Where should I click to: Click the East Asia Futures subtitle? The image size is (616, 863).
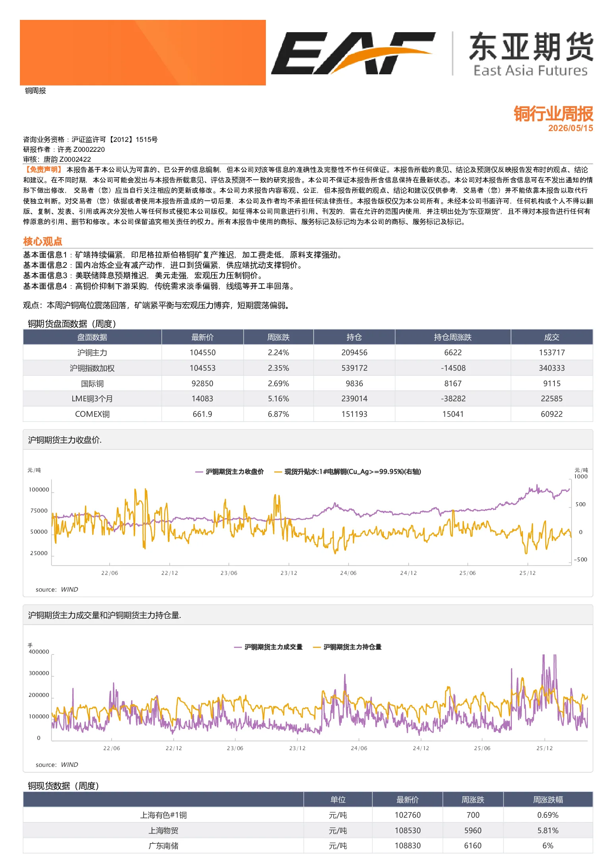coord(531,70)
